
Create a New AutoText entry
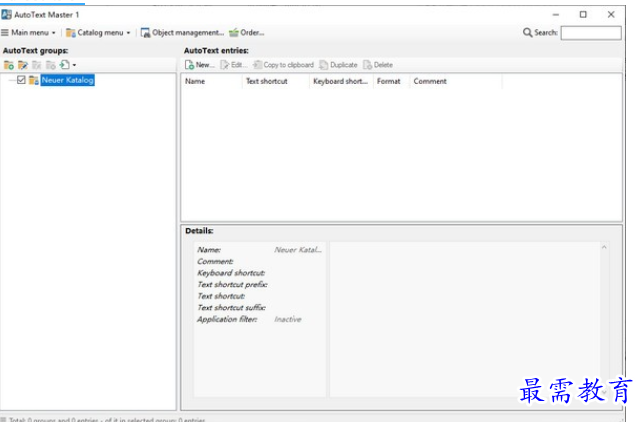point(199,65)
